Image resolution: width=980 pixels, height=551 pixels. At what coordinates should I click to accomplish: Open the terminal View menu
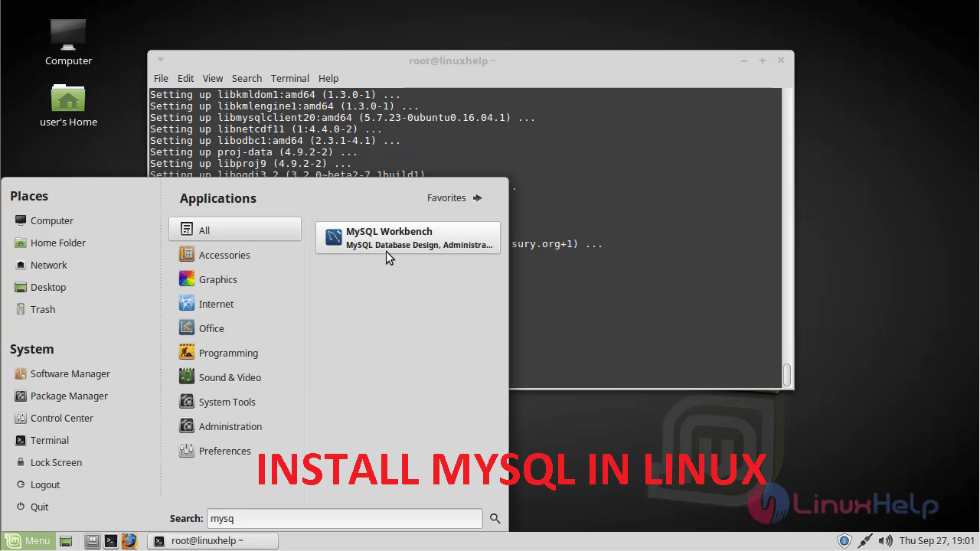coord(213,78)
